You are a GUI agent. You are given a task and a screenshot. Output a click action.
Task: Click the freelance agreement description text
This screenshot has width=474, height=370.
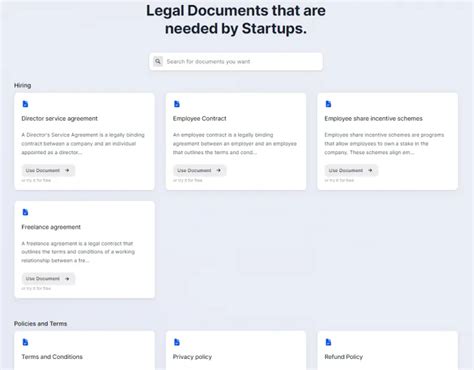[x=78, y=252]
